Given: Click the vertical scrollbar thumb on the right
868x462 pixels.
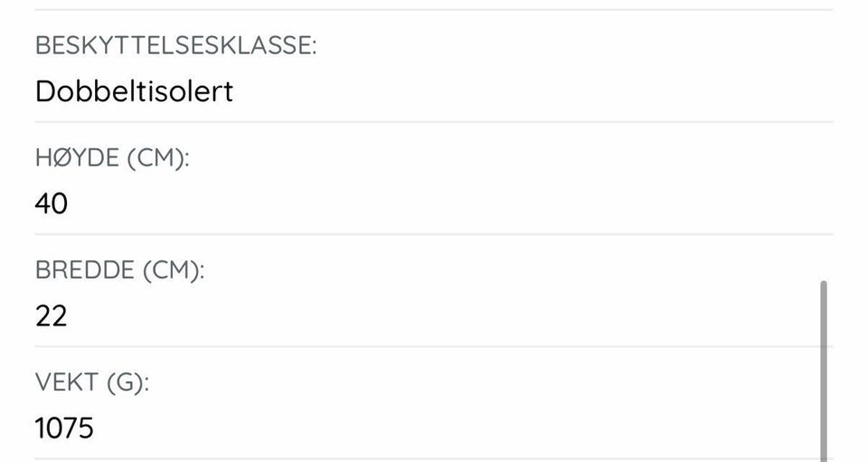Looking at the screenshot, I should click(x=823, y=372).
